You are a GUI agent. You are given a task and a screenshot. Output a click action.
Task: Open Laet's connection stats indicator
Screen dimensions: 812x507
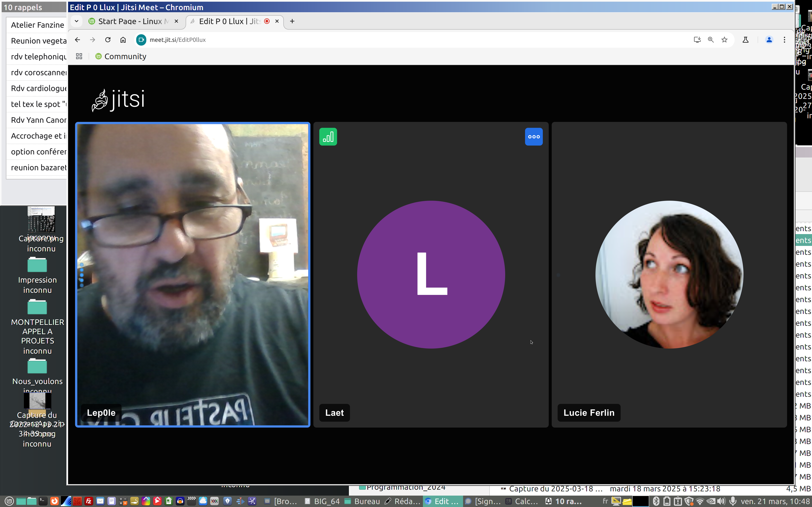tap(328, 137)
